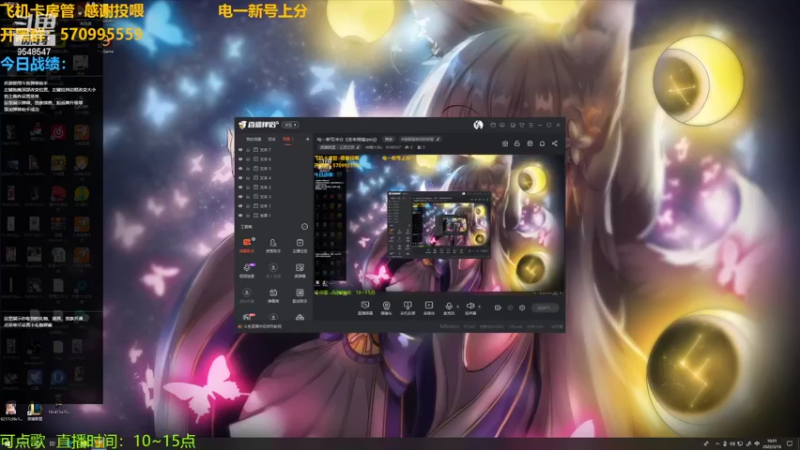Switch to the first scene tab
The width and height of the screenshot is (800, 450).
tap(254, 139)
